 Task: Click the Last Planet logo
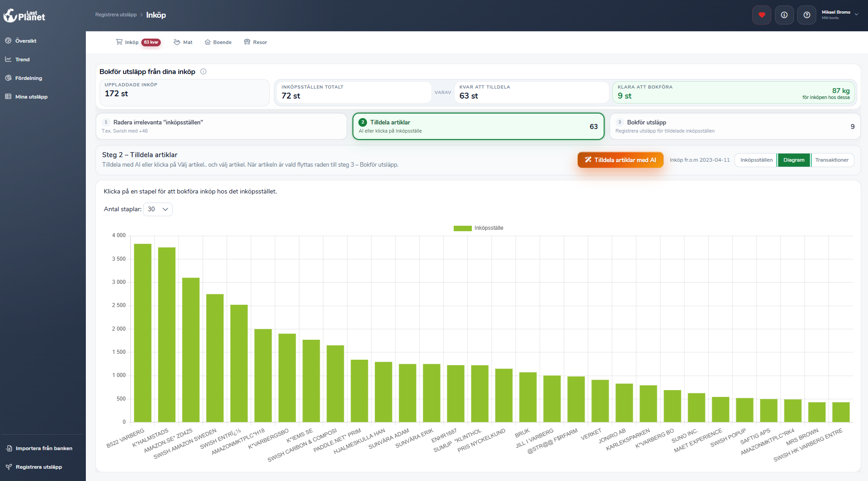[25, 15]
